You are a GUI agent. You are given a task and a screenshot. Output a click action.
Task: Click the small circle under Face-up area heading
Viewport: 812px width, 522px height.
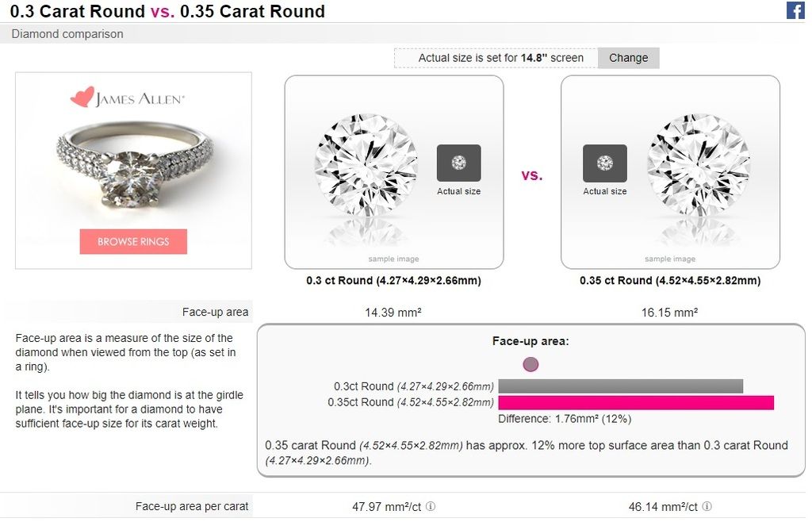(x=530, y=364)
